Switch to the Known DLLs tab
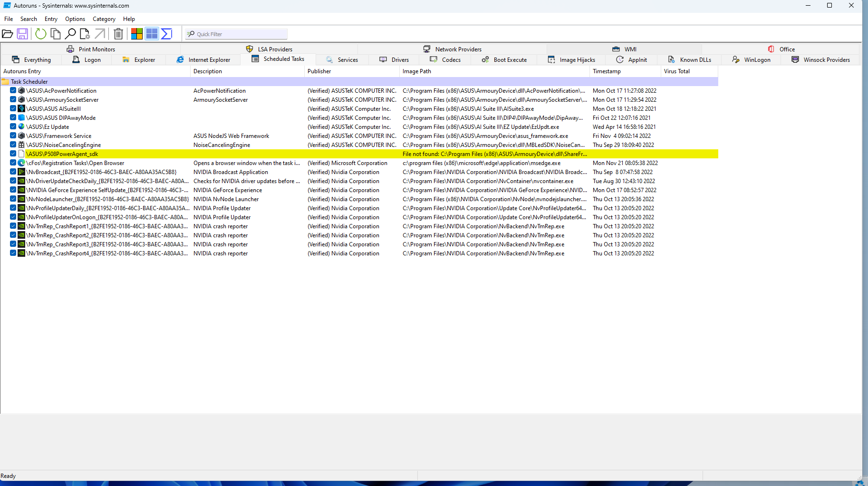Viewport: 868px width, 486px height. tap(690, 60)
